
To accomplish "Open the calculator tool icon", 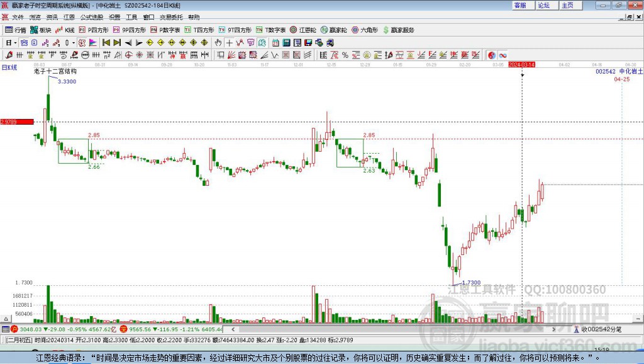I will click(x=286, y=43).
